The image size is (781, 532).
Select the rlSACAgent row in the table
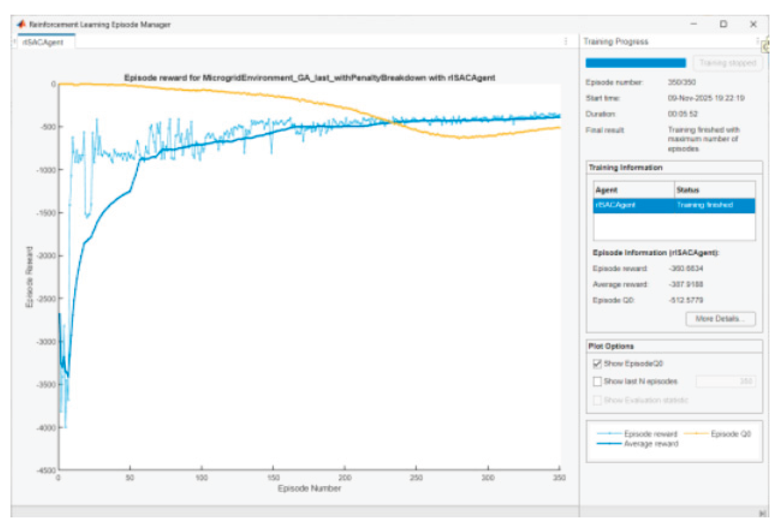pos(674,205)
